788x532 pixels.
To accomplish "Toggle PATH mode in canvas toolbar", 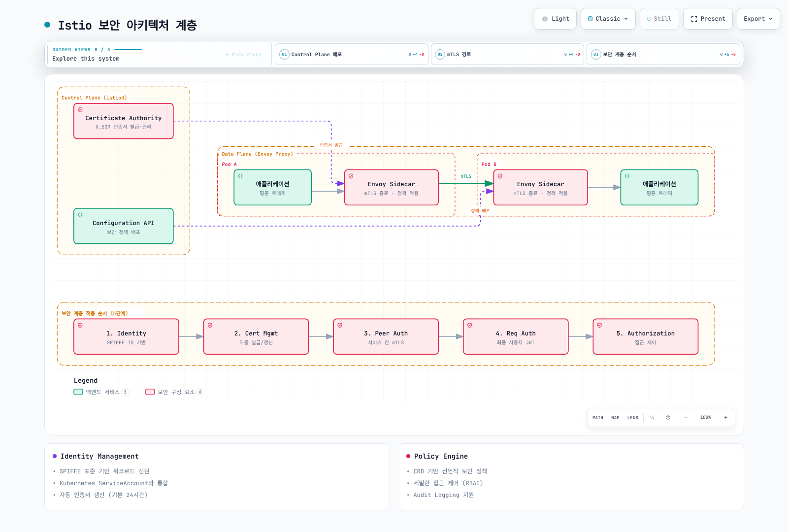I will click(x=598, y=418).
